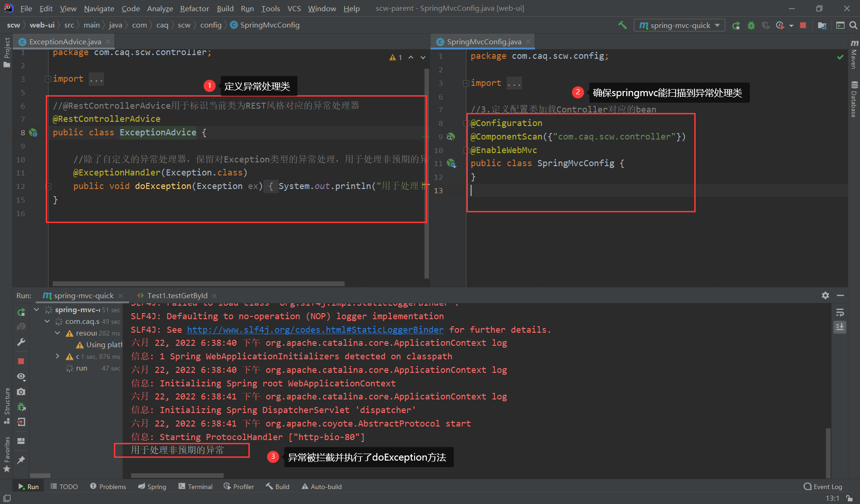Image resolution: width=860 pixels, height=504 pixels.
Task: Switch to ExceptionAdvice.java tab
Action: 65,42
